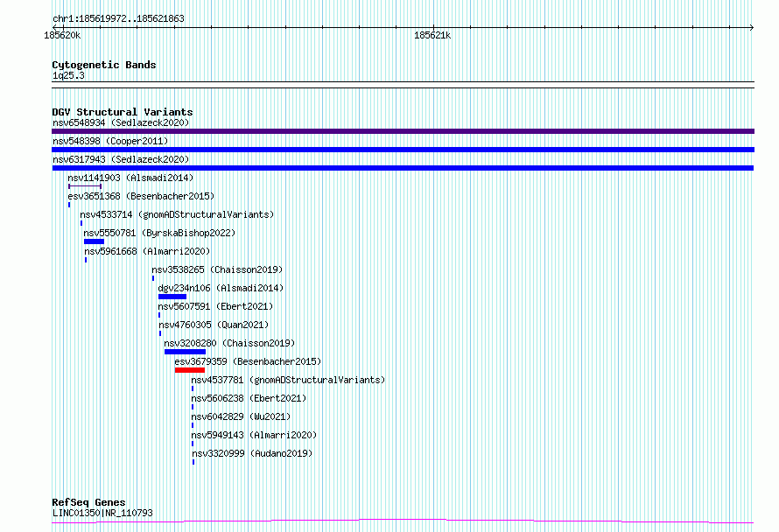Open nsv3208280 (Chaisson2019) label
779x532 pixels.
tap(229, 343)
